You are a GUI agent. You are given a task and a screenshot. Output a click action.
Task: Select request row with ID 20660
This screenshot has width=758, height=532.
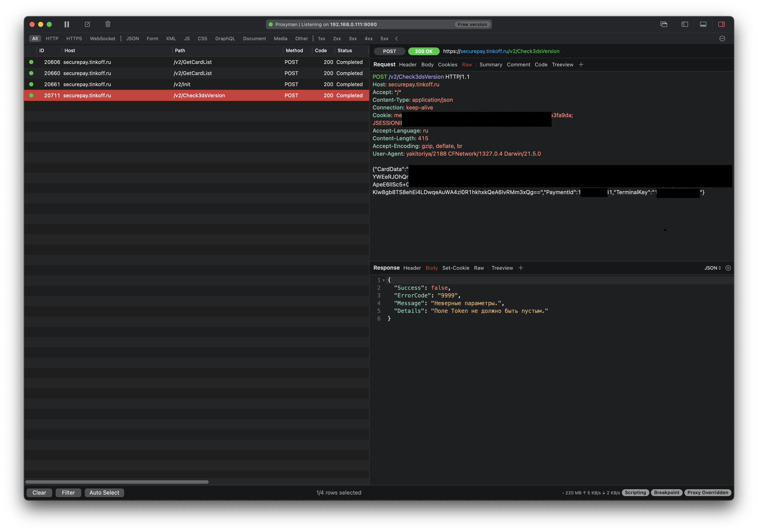click(x=196, y=73)
